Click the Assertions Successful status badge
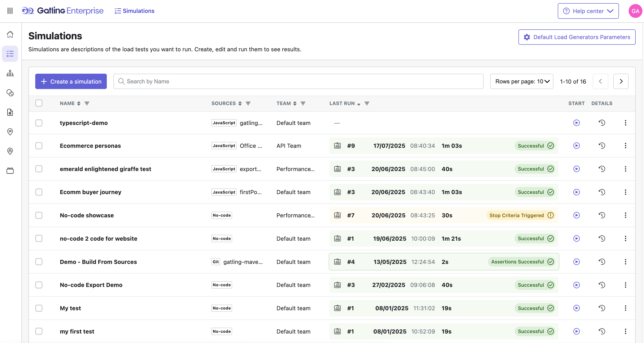This screenshot has width=644, height=343. point(522,262)
